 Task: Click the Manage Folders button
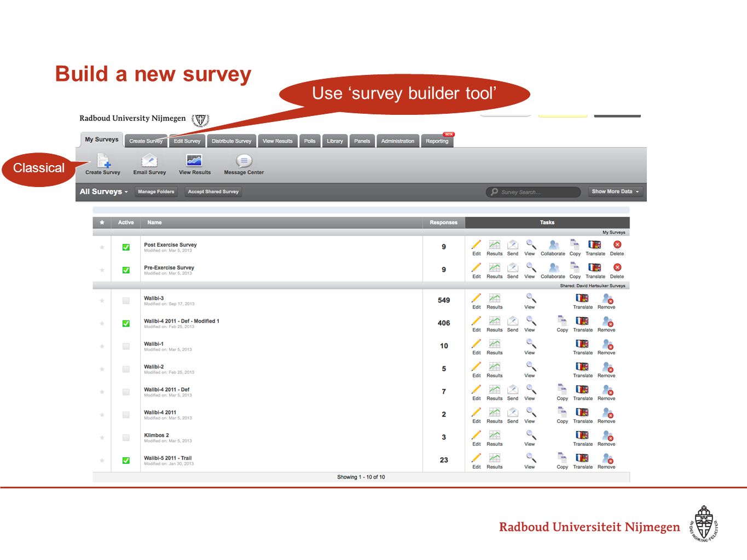pos(156,191)
